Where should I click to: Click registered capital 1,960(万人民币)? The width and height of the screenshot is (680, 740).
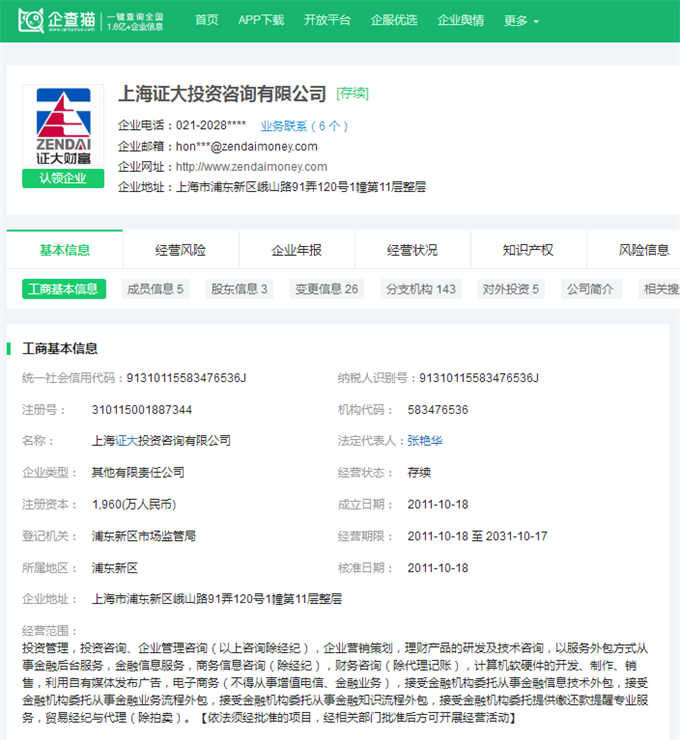coord(134,505)
